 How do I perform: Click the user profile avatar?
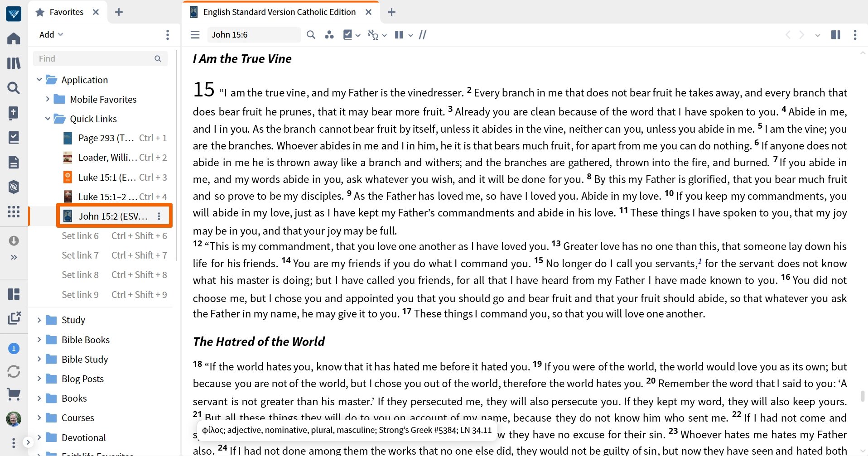pyautogui.click(x=14, y=419)
